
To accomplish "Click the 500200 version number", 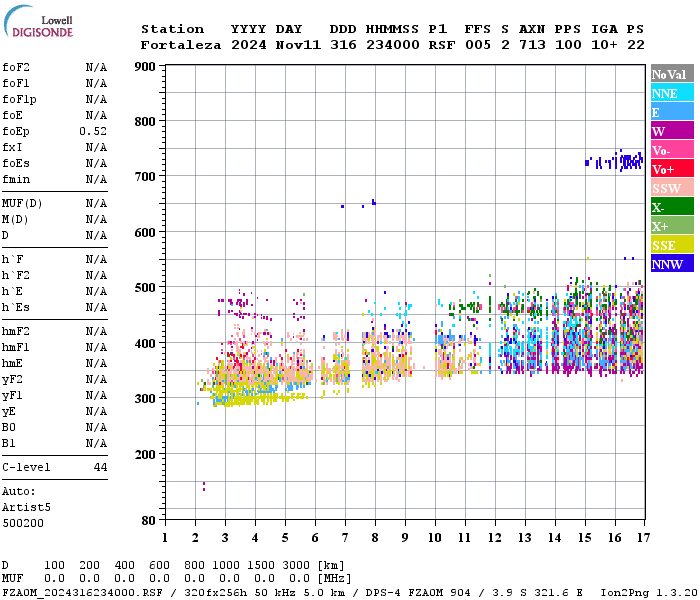I will [23, 523].
